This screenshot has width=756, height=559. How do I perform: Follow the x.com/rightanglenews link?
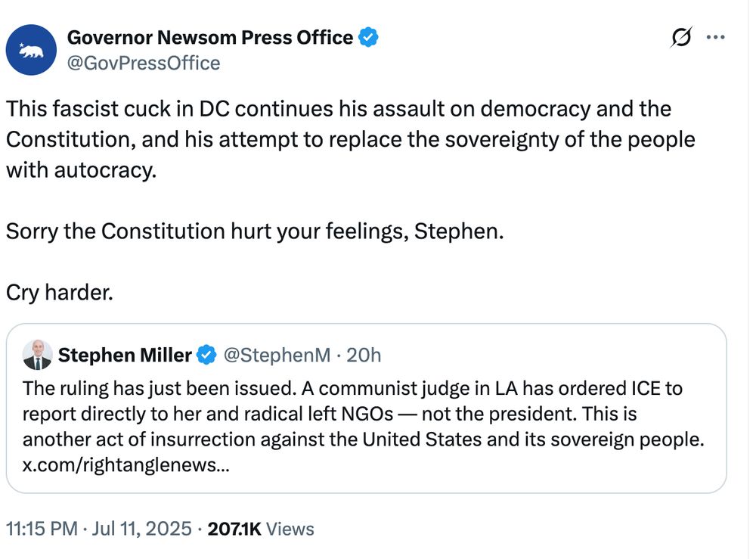tap(126, 465)
